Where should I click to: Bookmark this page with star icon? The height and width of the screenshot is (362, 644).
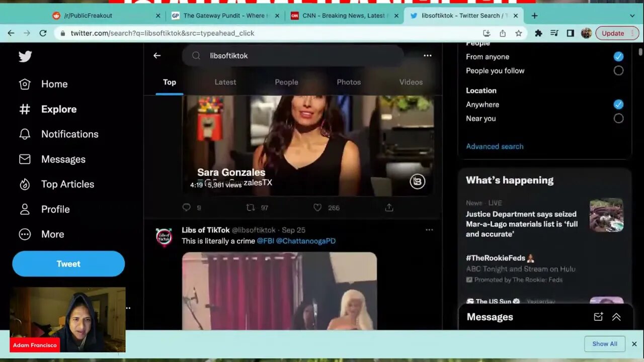click(518, 33)
